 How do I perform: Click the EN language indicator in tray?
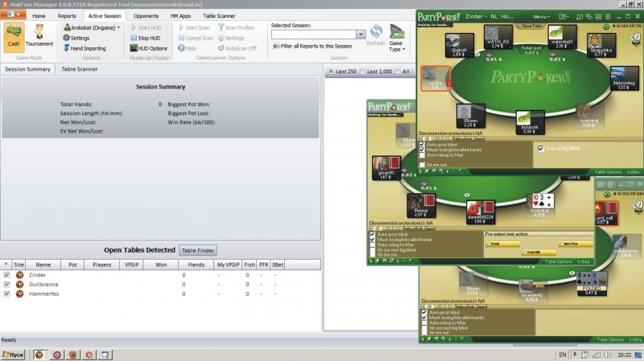(562, 355)
